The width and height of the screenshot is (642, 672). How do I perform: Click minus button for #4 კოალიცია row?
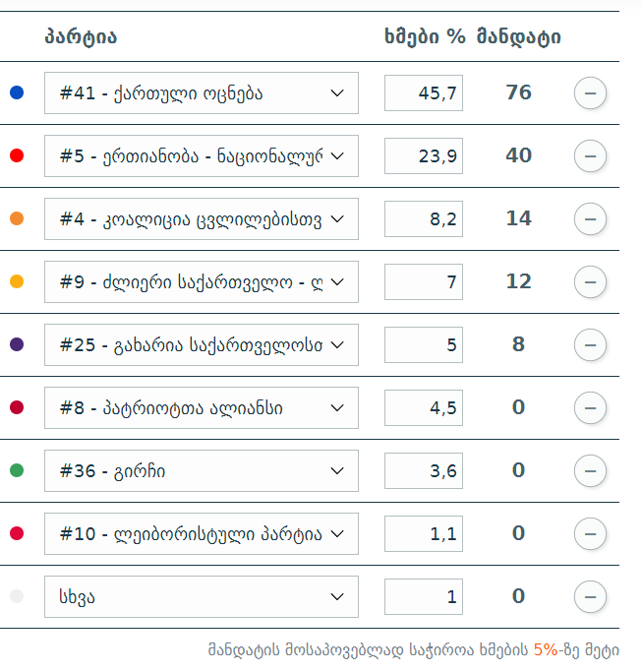(x=590, y=219)
